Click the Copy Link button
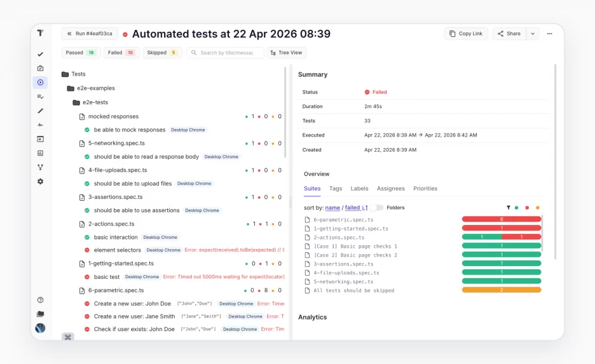 tap(466, 34)
